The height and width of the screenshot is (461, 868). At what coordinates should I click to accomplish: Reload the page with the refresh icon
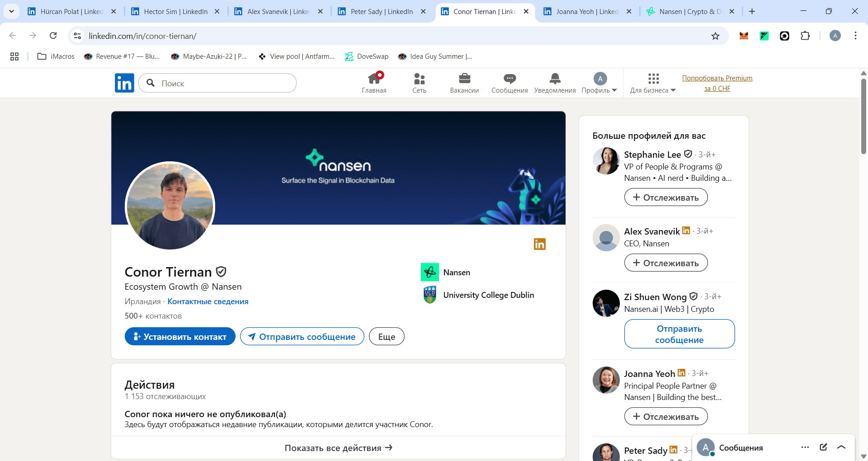click(53, 36)
